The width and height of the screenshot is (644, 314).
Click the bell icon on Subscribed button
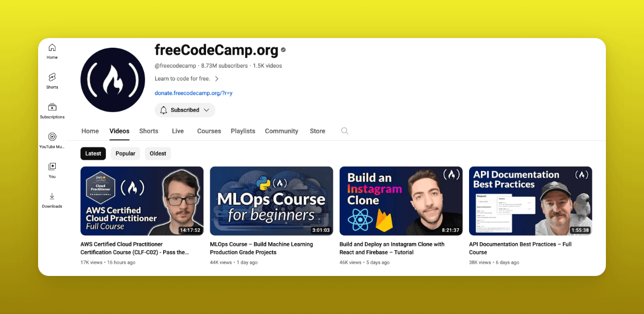tap(164, 110)
